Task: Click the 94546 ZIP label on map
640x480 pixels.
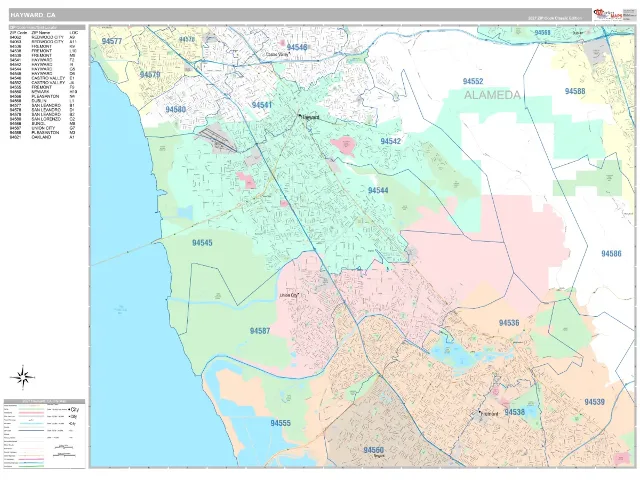Action: (x=297, y=47)
